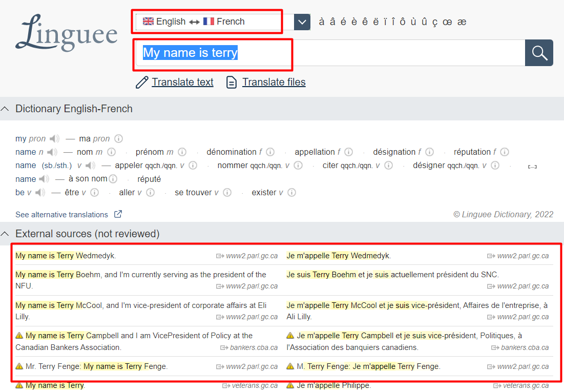Image resolution: width=564 pixels, height=392 pixels.
Task: Insert the é special character
Action: [343, 22]
